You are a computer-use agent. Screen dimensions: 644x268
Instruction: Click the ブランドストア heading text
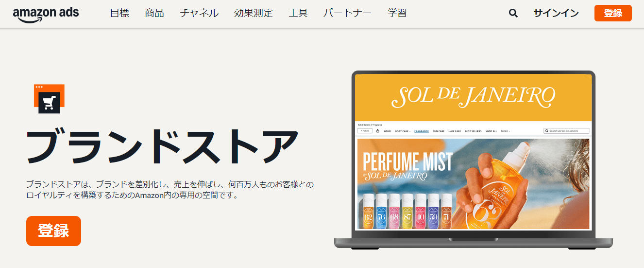(162, 146)
